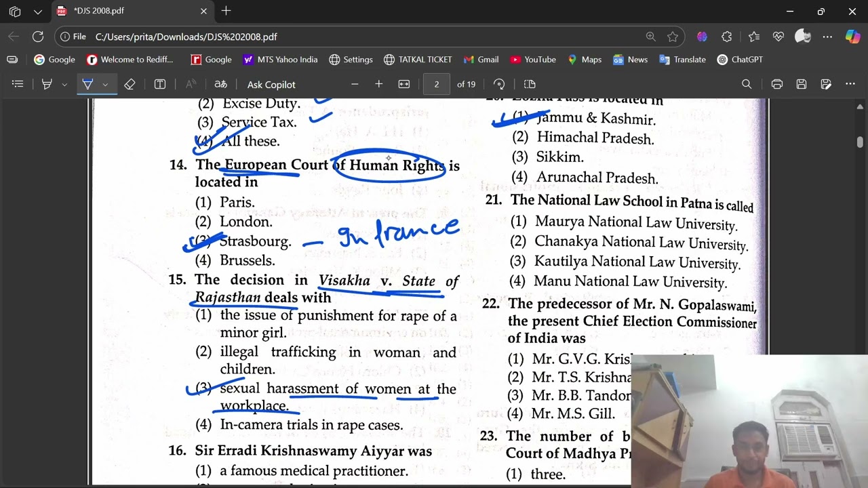Open Browser essentials heart icon
Screen dimensions: 868x488
point(778,37)
